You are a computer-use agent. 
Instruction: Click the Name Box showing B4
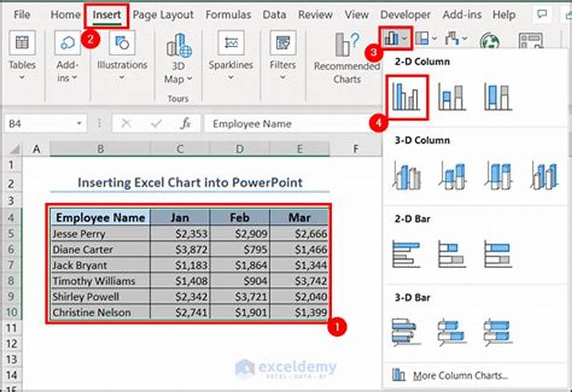coord(46,124)
